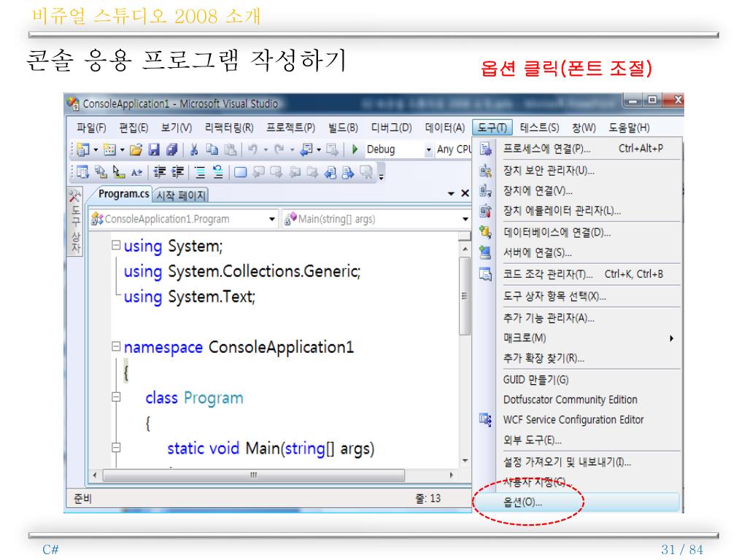
Task: Click the Code Snippets Manager menu icon
Action: pyautogui.click(x=485, y=274)
